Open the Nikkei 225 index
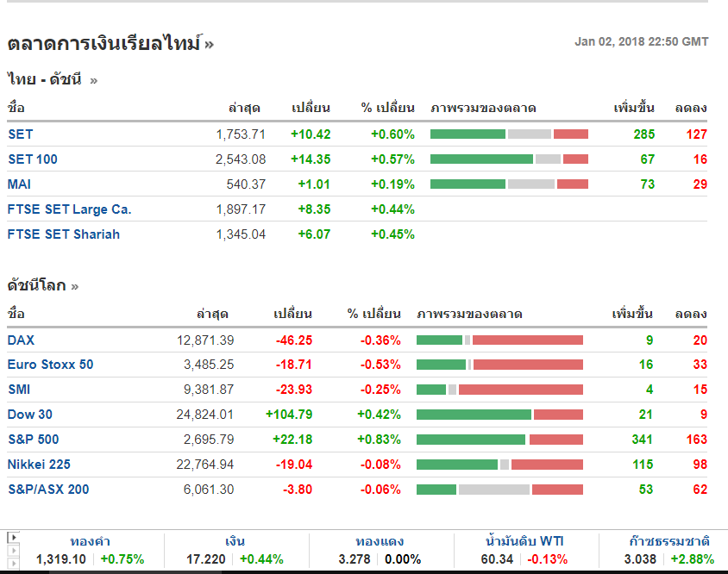The image size is (728, 574). [x=39, y=465]
